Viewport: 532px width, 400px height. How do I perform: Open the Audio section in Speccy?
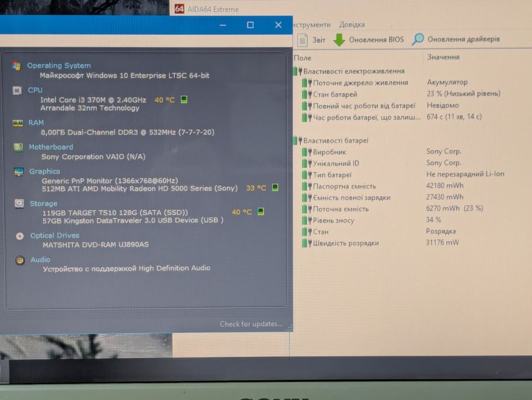point(40,259)
